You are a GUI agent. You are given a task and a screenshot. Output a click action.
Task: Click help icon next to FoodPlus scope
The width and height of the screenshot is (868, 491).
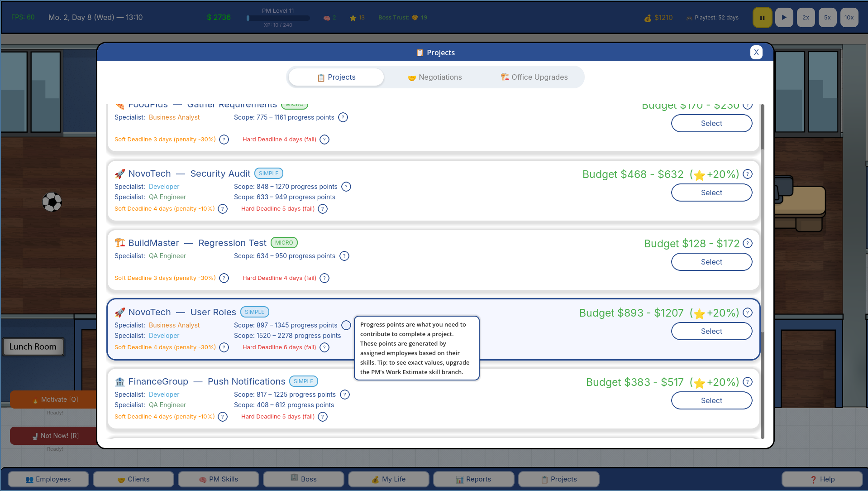click(x=343, y=117)
